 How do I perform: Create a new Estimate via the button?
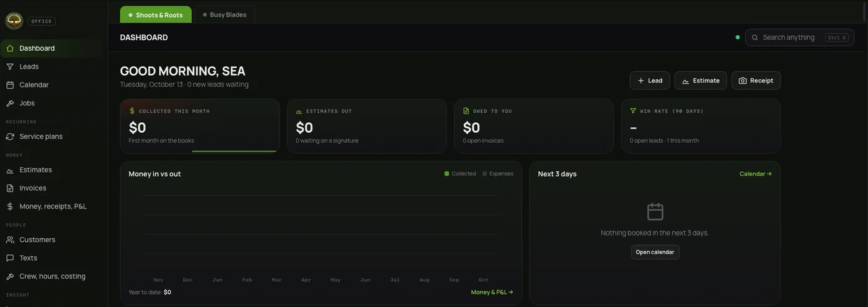(701, 81)
